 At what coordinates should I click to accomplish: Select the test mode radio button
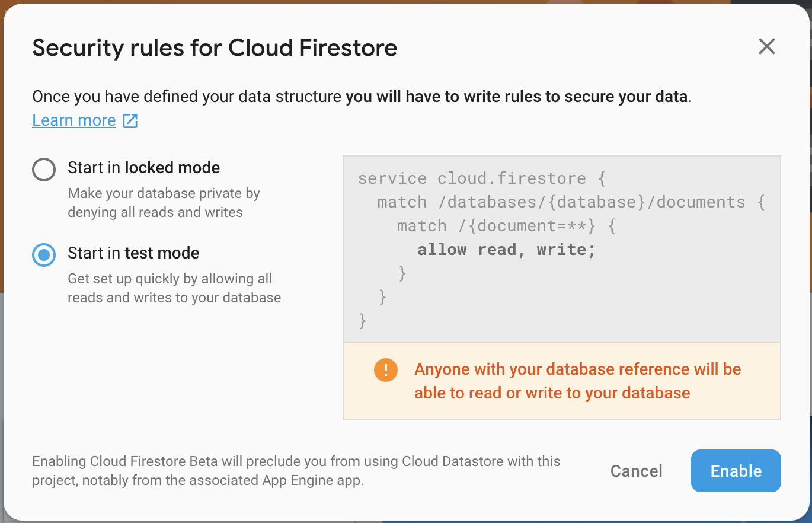[x=44, y=256]
